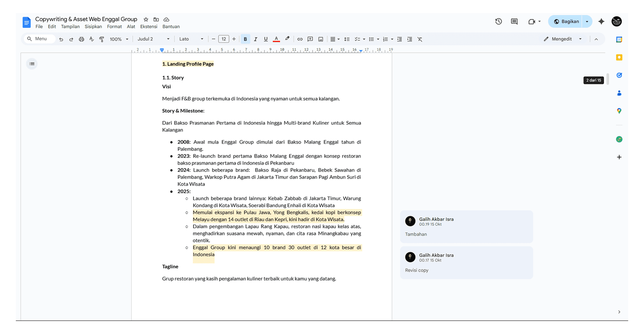Open the Bantuan menu

171,27
